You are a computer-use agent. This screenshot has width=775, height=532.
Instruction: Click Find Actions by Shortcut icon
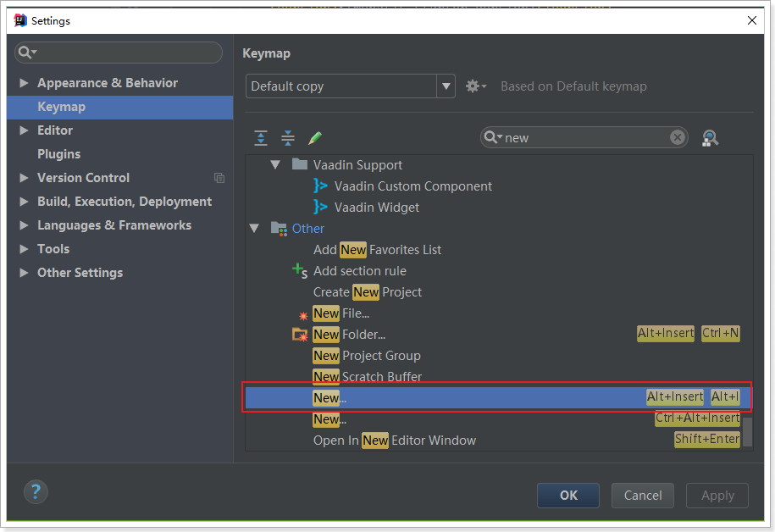pos(710,138)
